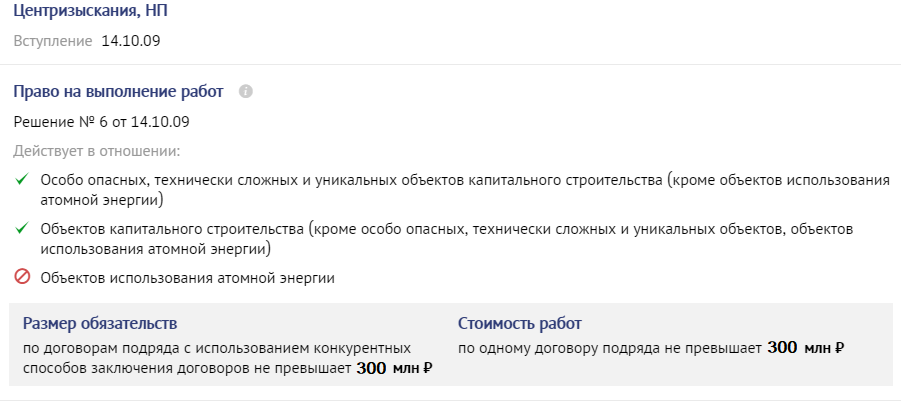
Task: Click the Стоимость работ heading
Action: [x=519, y=324]
